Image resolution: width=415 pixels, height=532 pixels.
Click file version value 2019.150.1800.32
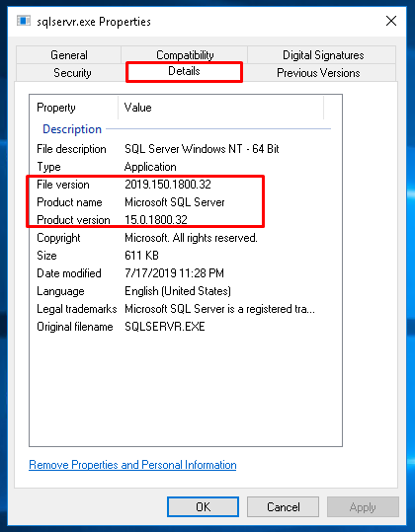pyautogui.click(x=168, y=185)
